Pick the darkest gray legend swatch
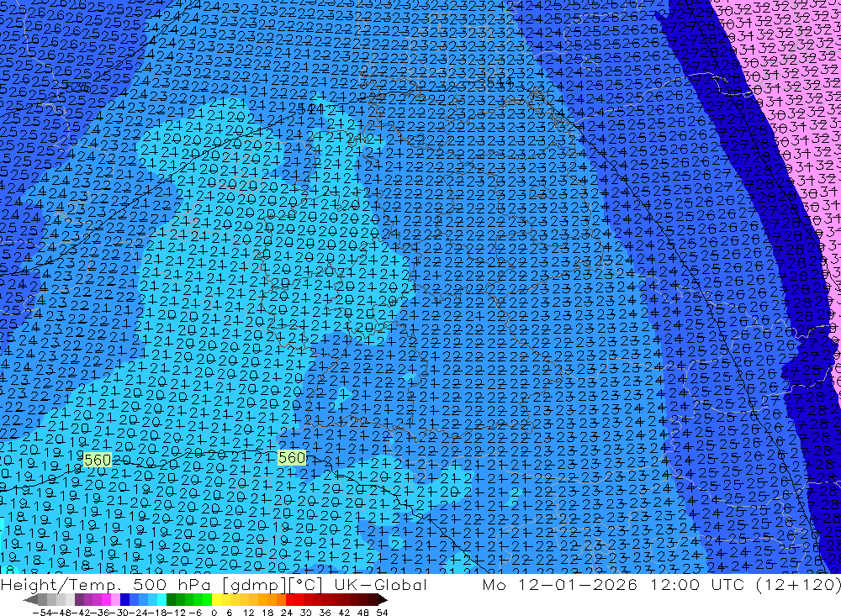The height and width of the screenshot is (616, 841). pos(42,600)
